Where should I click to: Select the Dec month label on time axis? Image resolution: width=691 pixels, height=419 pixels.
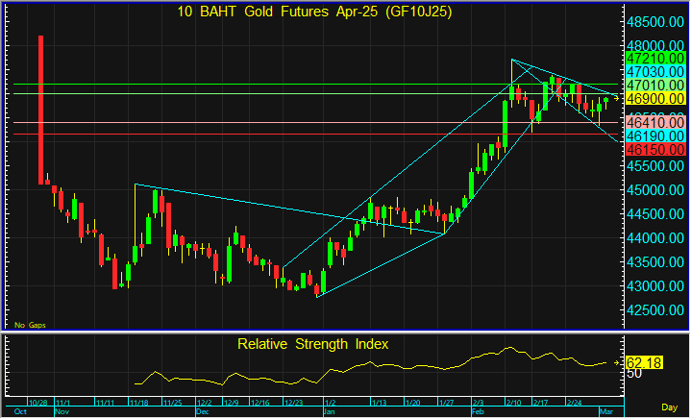[203, 411]
